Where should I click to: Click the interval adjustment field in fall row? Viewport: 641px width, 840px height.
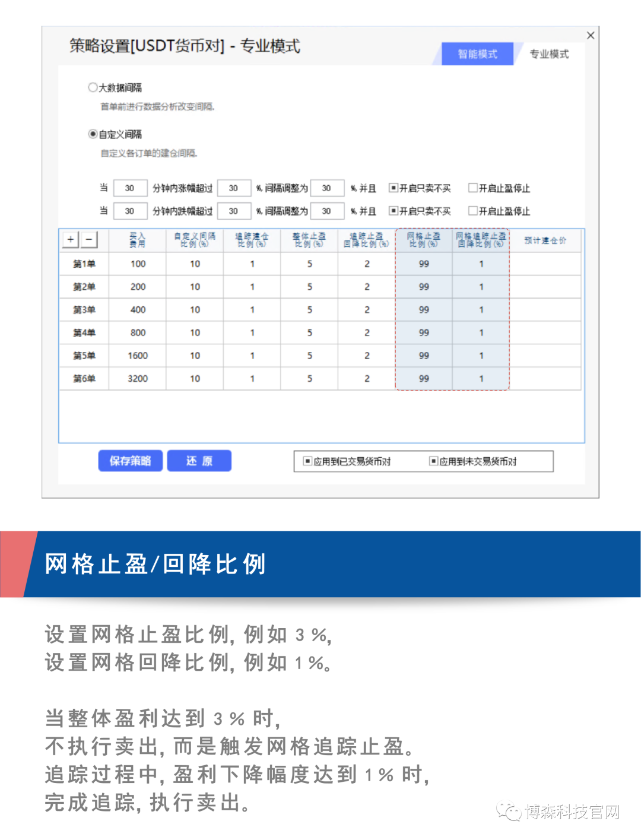click(x=326, y=211)
